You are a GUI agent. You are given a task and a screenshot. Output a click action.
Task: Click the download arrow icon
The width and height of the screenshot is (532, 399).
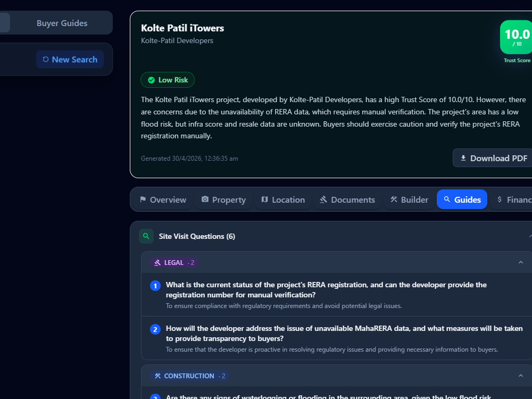click(463, 158)
